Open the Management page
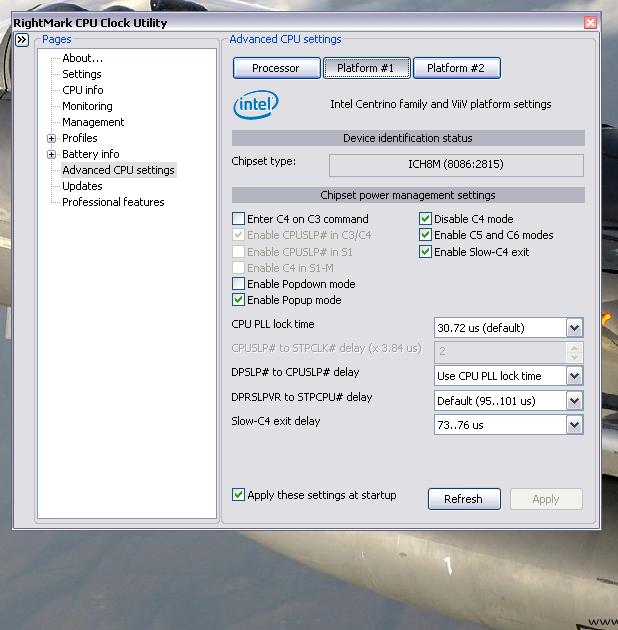 click(93, 122)
